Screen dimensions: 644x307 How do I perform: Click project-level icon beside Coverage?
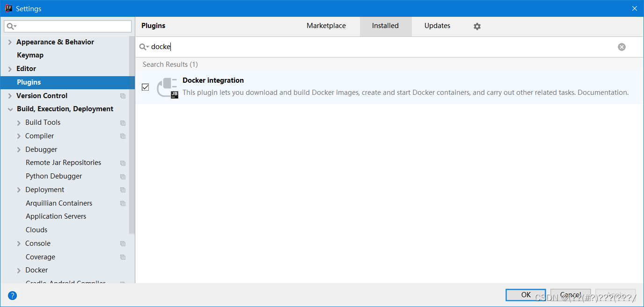[123, 257]
